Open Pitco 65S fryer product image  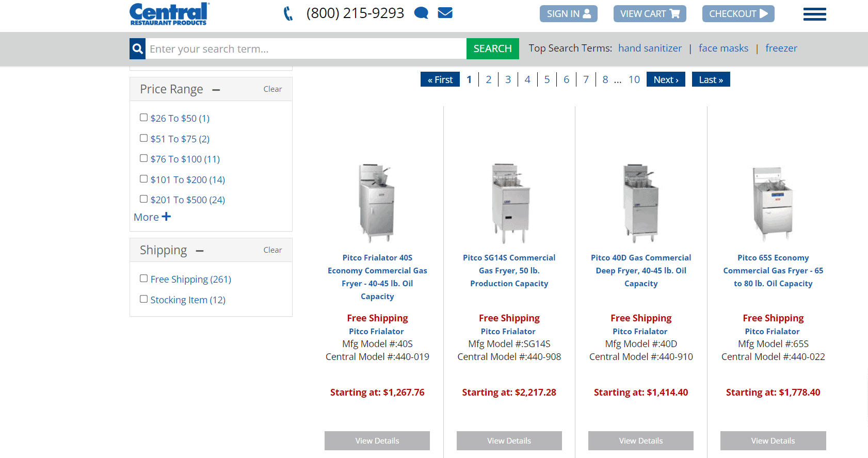773,203
